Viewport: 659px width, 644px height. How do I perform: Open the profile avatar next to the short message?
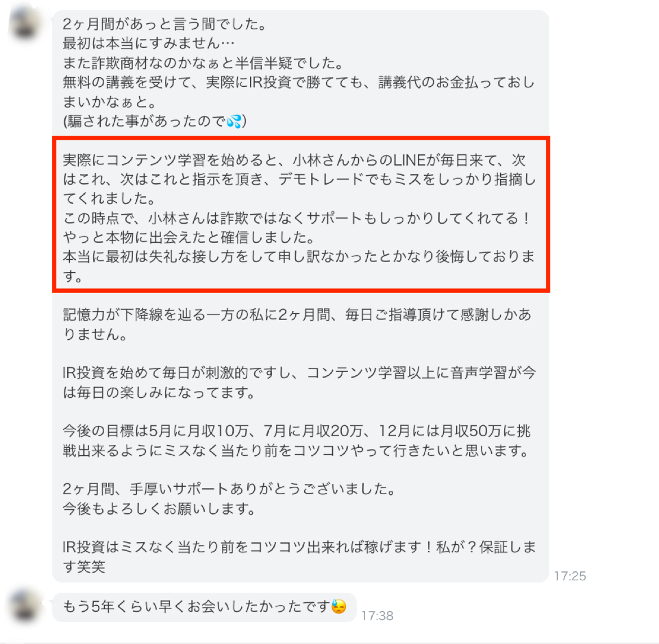click(24, 606)
